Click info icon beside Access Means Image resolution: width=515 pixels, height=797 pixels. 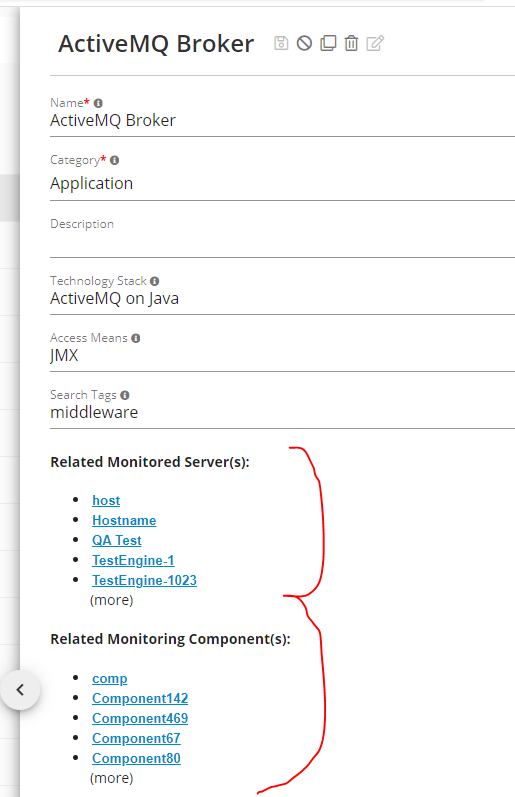tap(136, 338)
